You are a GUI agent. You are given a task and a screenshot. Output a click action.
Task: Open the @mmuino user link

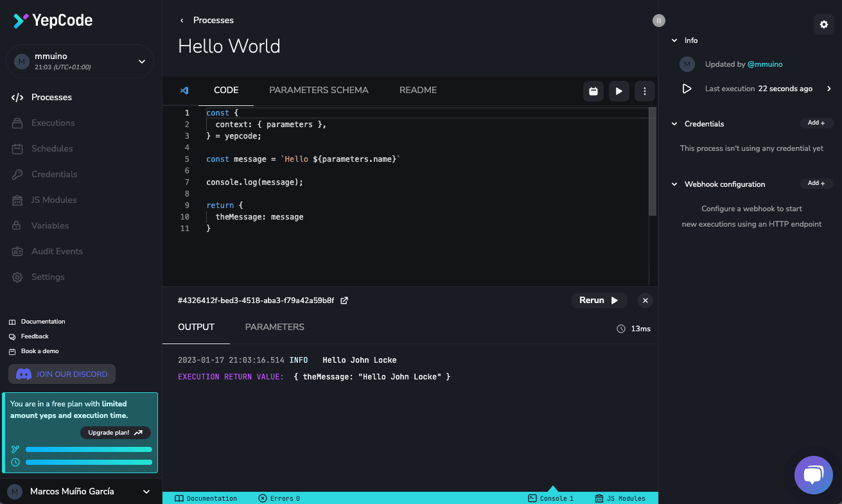[x=765, y=64]
